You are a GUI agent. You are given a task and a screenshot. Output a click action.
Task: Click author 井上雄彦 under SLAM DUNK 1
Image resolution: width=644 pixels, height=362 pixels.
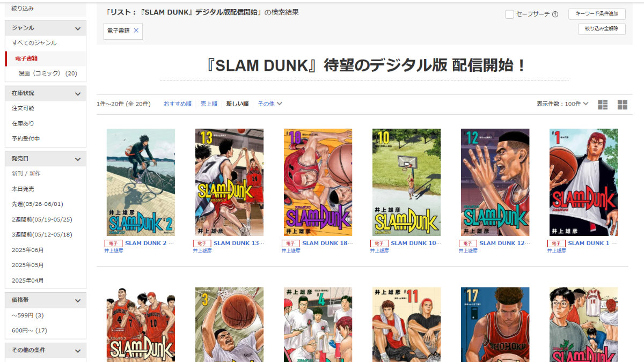click(x=557, y=250)
